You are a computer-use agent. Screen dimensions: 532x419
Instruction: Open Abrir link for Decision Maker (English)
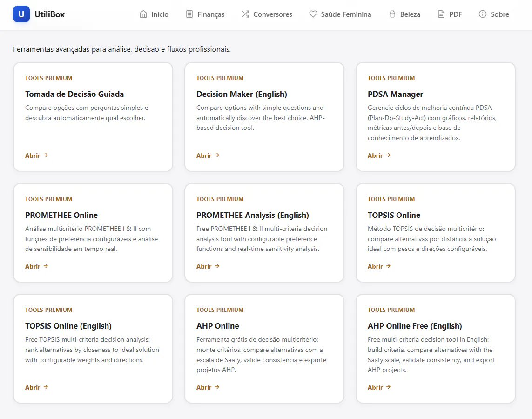(208, 155)
